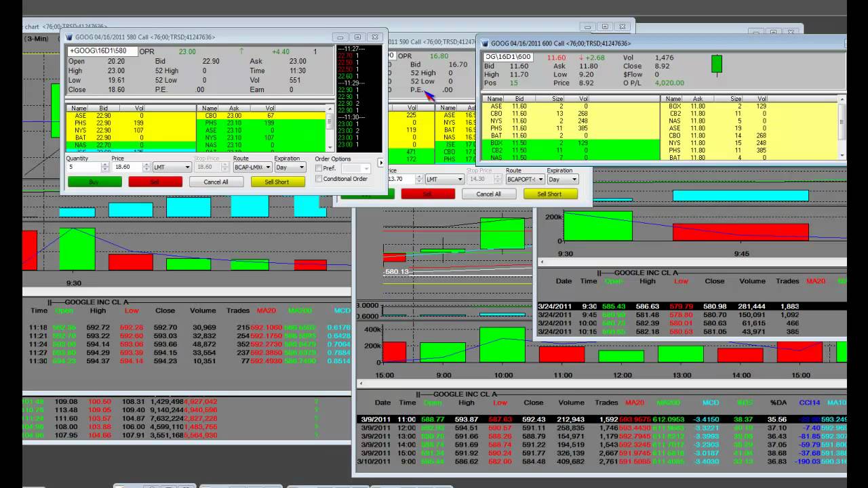Click Cancel All in the 580 Call window
The width and height of the screenshot is (868, 488).
click(216, 182)
